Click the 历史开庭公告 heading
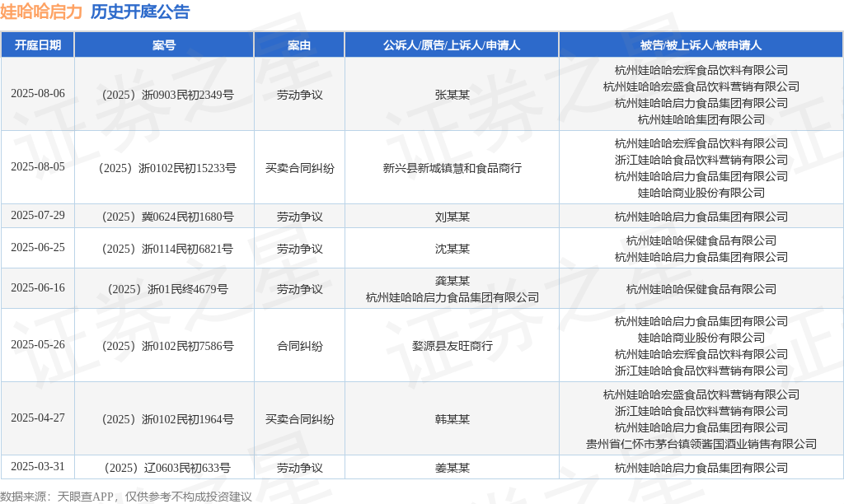Viewport: 844px width, 504px height. (x=140, y=12)
